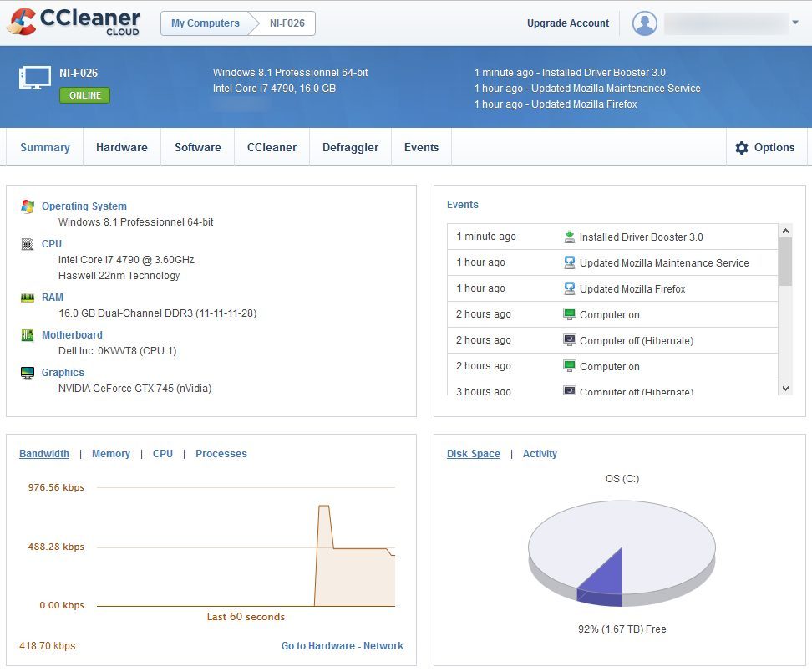This screenshot has width=812, height=672.
Task: Click the used space pie slice
Action: (606, 577)
